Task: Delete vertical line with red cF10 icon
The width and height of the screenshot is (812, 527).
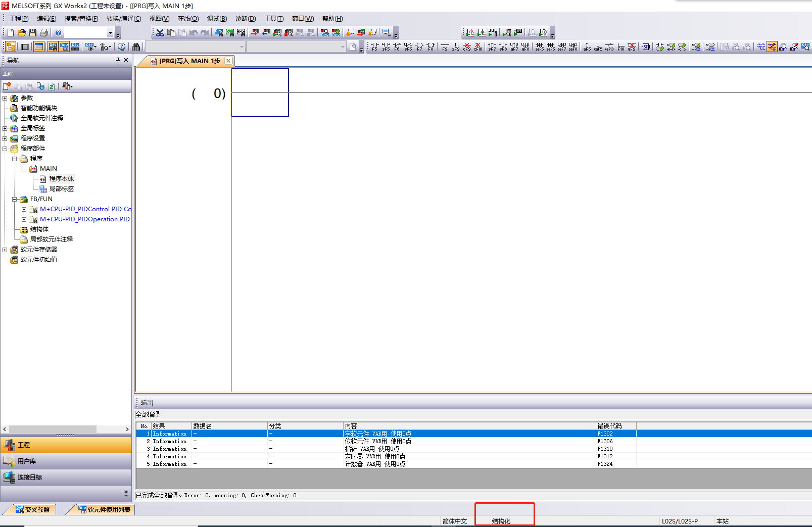Action: click(477, 47)
